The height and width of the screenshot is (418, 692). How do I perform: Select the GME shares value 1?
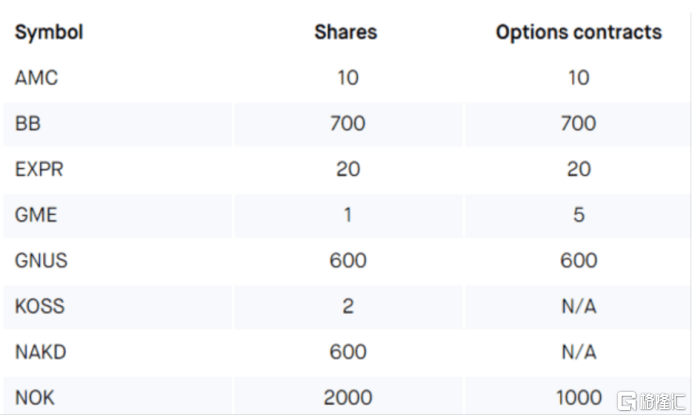(x=347, y=215)
